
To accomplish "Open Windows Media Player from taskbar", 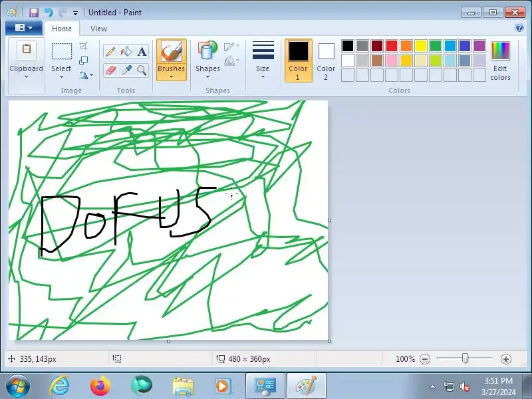I will coord(223,386).
